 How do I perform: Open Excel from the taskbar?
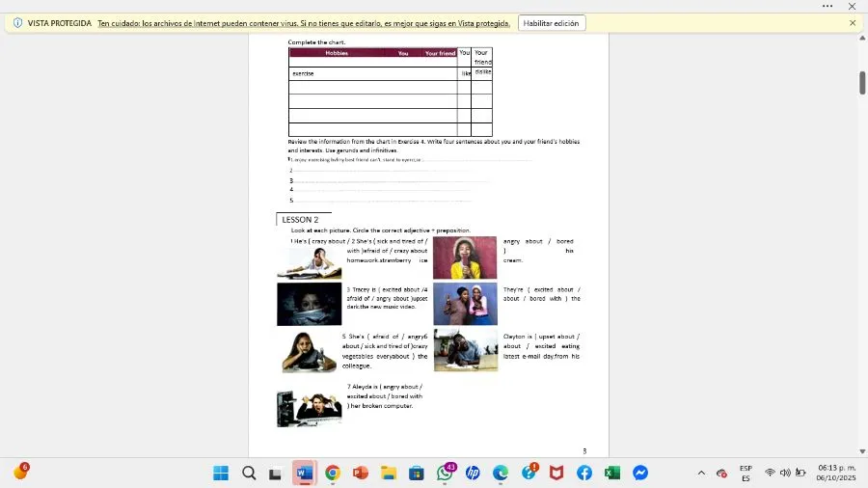click(x=612, y=474)
